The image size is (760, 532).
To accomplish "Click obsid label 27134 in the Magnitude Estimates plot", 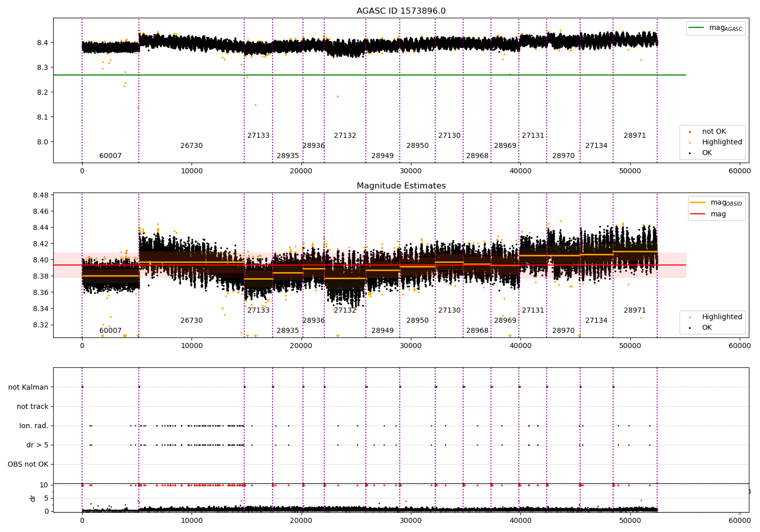I will pyautogui.click(x=596, y=321).
